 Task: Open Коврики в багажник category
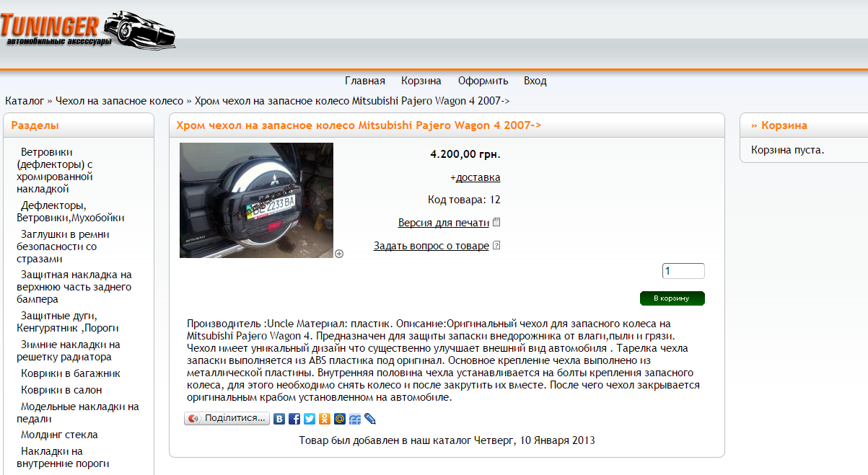coord(71,373)
